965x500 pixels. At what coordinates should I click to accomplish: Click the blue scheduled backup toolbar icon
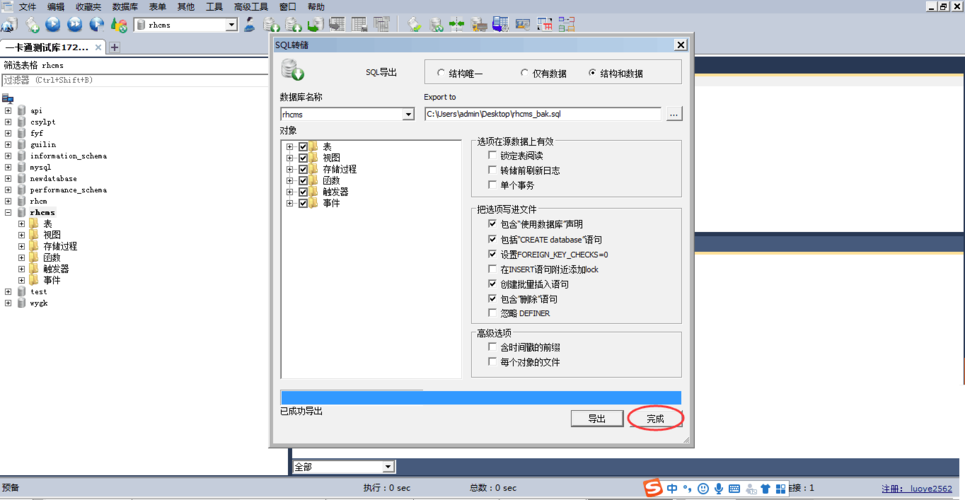pyautogui.click(x=500, y=25)
